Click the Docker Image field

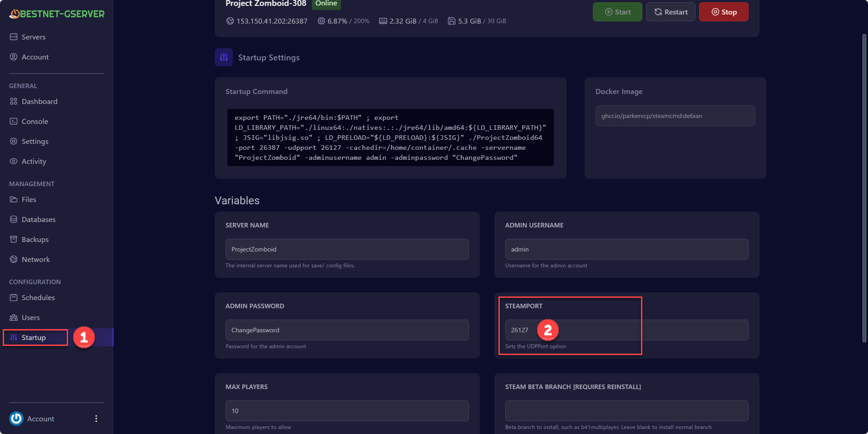pos(676,116)
